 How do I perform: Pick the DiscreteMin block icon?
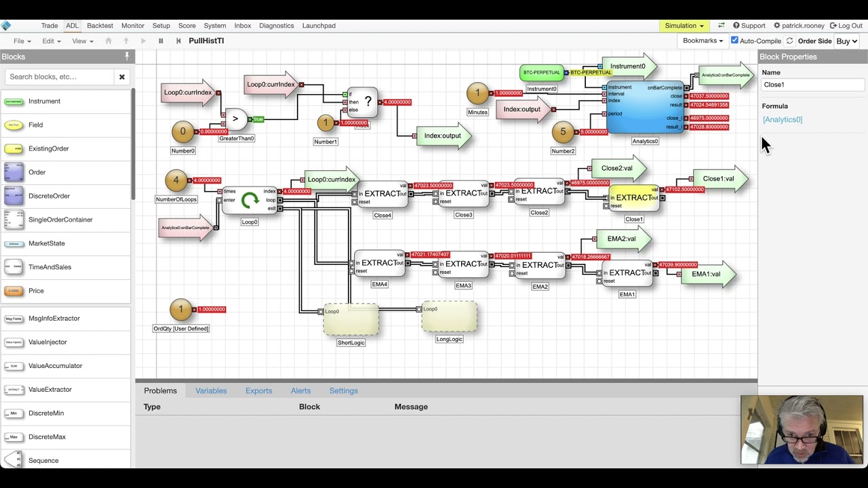14,413
